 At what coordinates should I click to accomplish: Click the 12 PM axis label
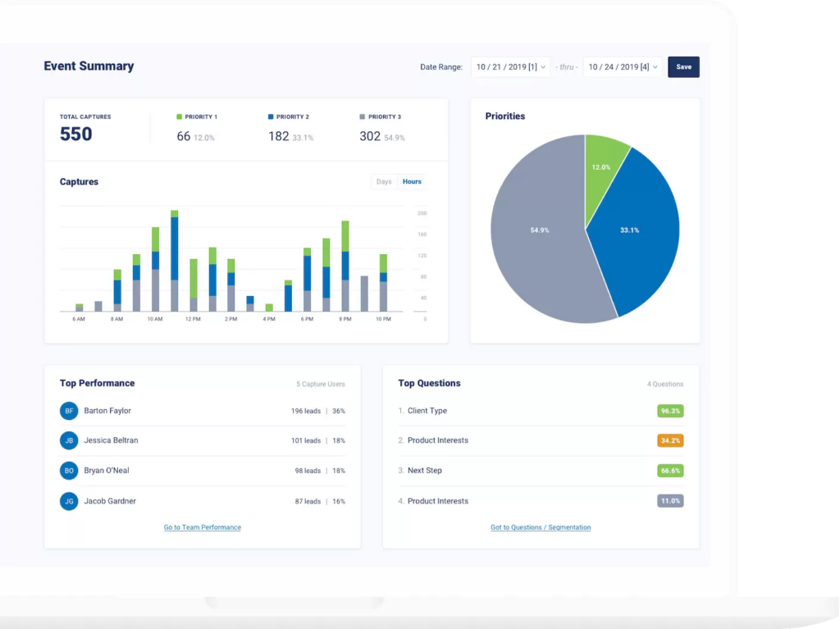click(193, 319)
